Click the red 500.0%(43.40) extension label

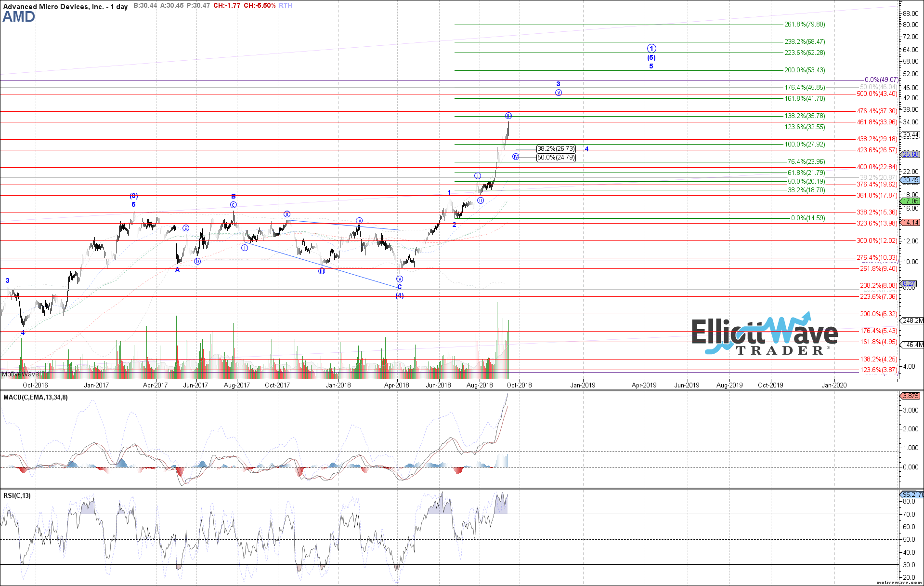coord(877,94)
